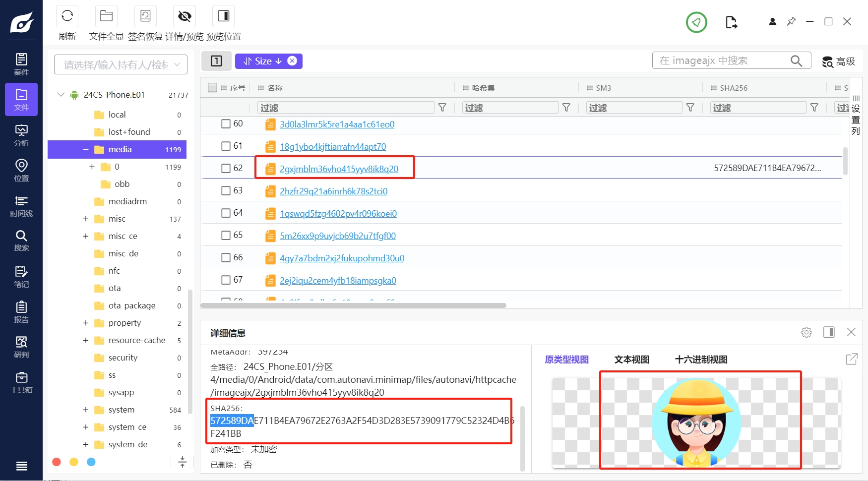Click filter funnel for 哈希集 column
The image size is (868, 481).
coord(566,108)
